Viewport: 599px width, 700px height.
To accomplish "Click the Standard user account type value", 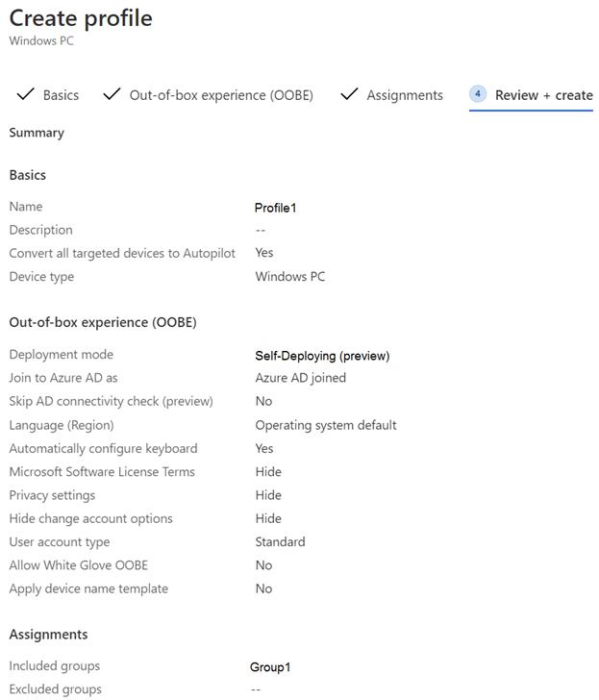I will click(x=280, y=542).
